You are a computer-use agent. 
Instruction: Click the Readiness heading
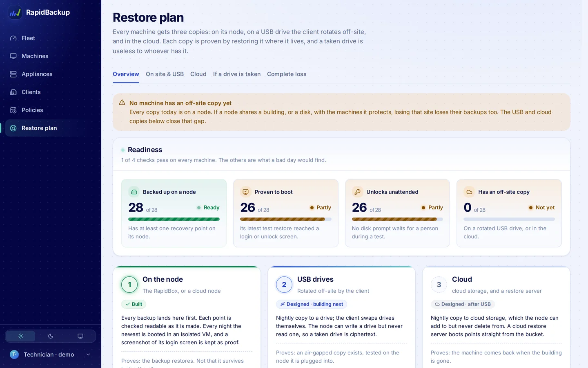145,150
